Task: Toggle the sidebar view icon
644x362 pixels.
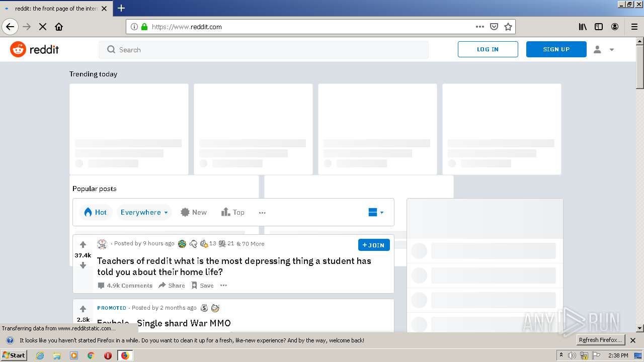Action: (599, 27)
